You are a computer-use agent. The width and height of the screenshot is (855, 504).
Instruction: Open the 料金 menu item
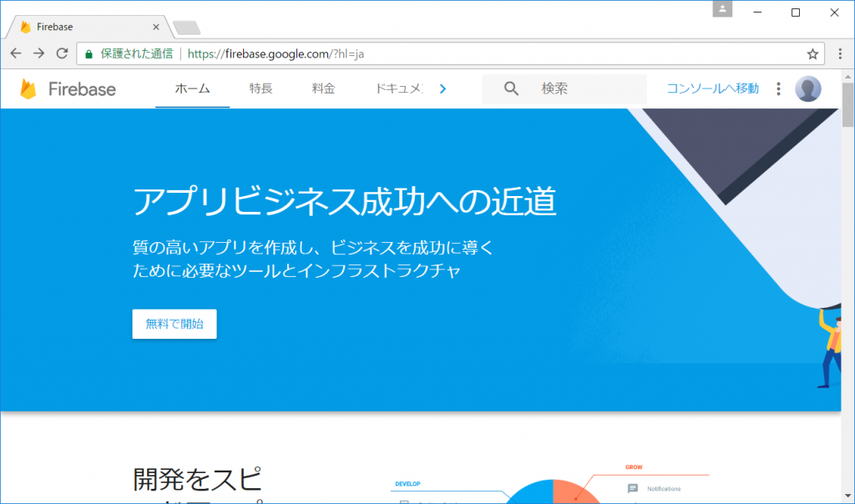(322, 88)
